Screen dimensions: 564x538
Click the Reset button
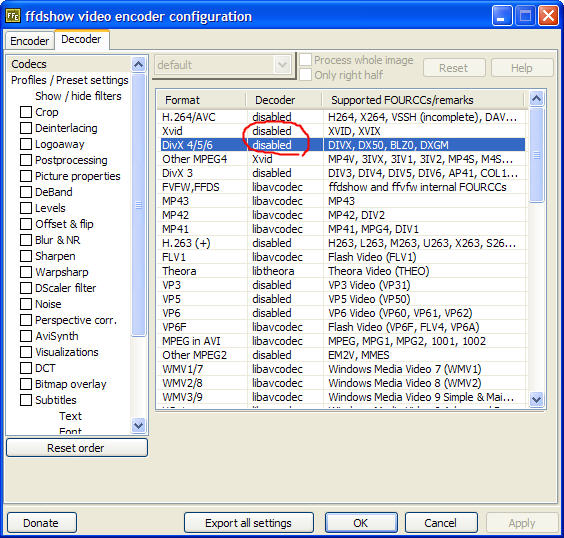(x=454, y=68)
